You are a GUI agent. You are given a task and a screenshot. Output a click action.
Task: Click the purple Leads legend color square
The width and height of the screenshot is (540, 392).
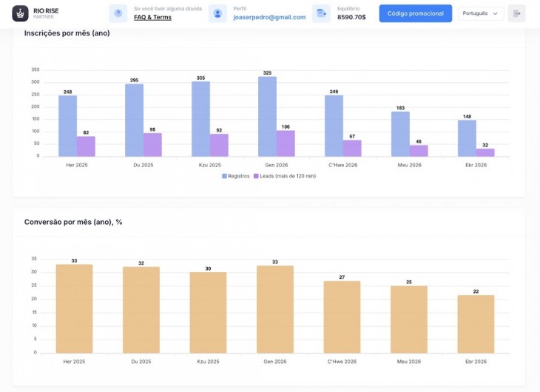(x=256, y=176)
